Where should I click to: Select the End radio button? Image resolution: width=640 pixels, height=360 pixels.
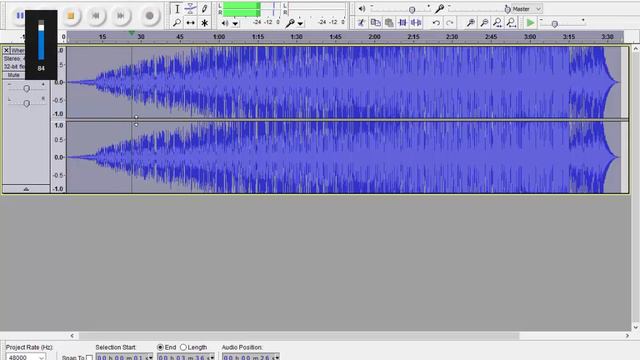coord(160,347)
